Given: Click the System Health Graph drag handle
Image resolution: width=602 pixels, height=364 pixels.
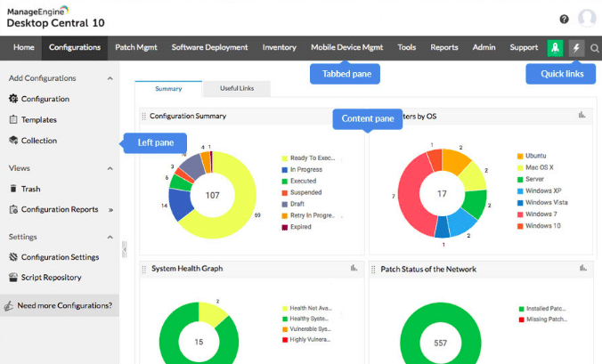Looking at the screenshot, I should 144,270.
